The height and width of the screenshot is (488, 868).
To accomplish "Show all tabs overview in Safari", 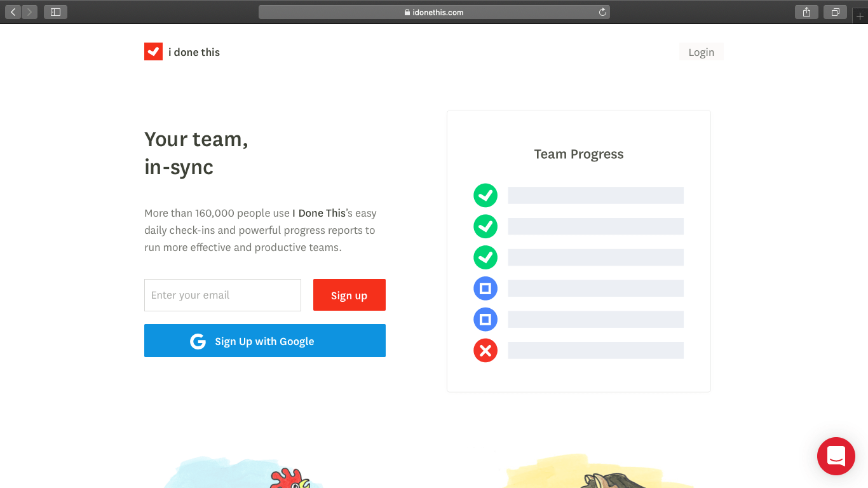I will 835,12.
